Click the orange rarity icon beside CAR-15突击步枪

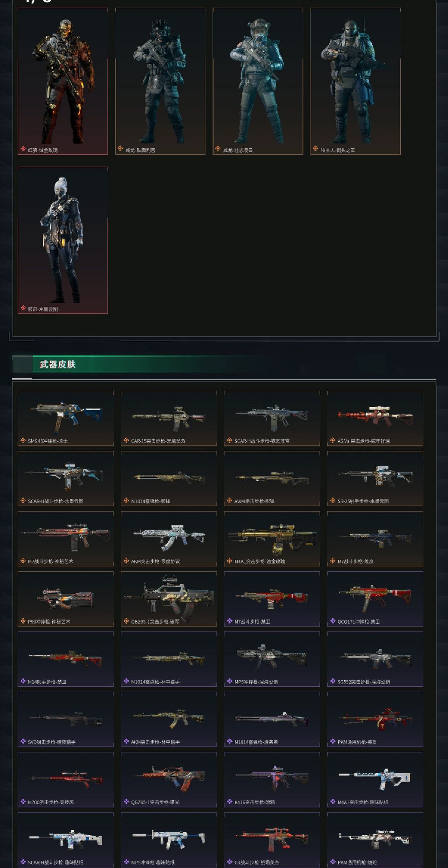click(x=127, y=440)
